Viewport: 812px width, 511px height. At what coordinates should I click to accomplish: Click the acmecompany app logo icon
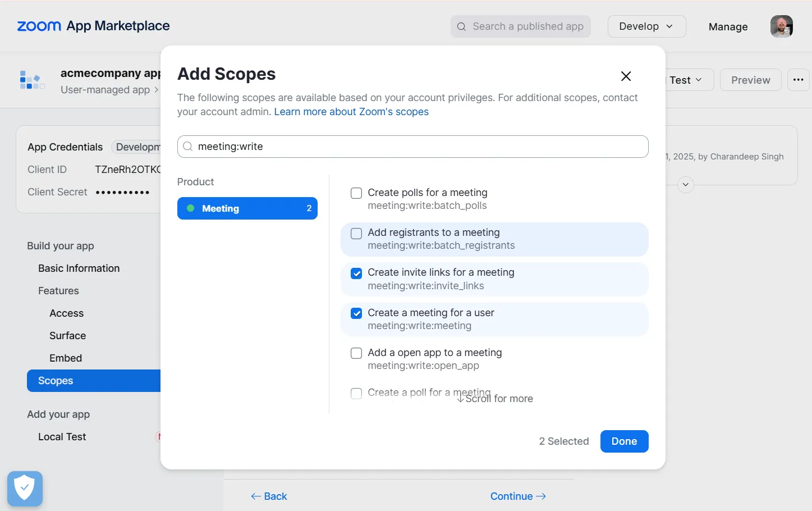[32, 80]
